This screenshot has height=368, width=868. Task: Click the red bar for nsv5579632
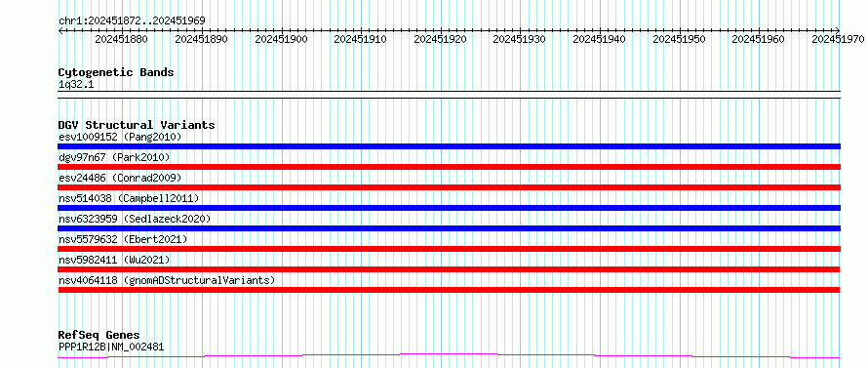point(449,249)
